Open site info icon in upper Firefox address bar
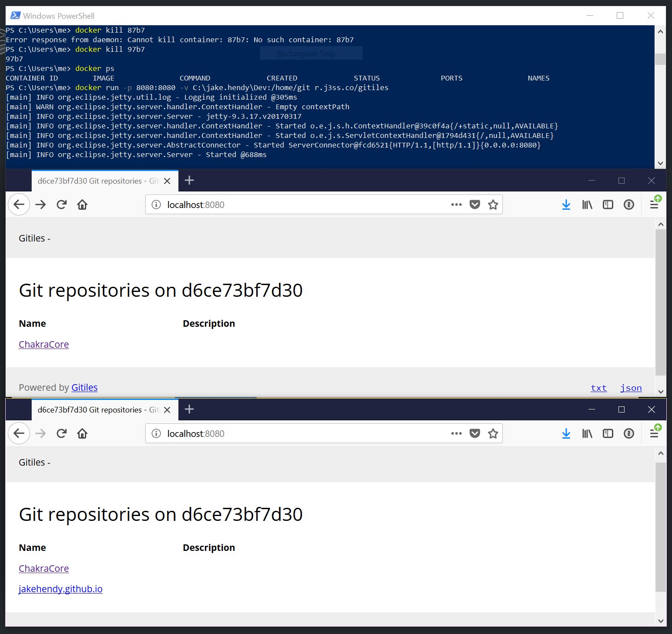Viewport: 672px width, 634px height. pos(156,205)
